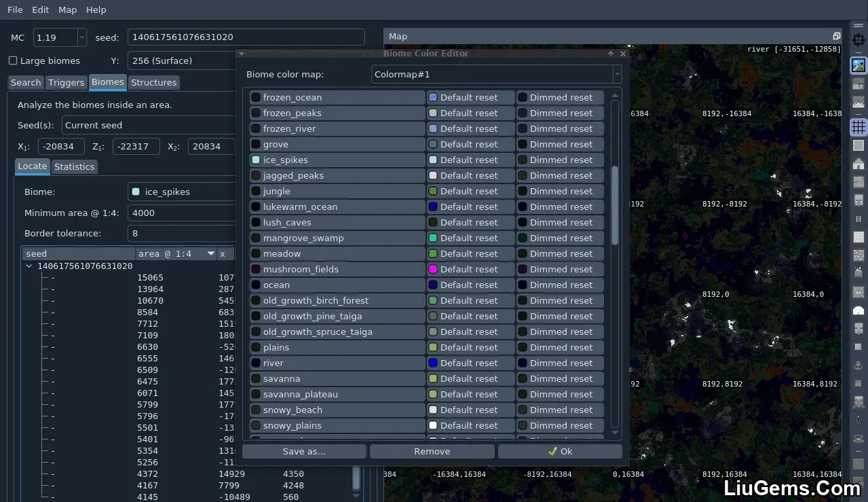Open Biome Color Editor title-bar menu arrow

click(242, 54)
